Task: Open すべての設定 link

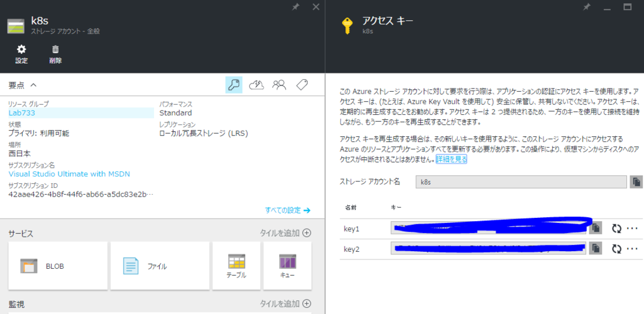Action: coord(287,210)
